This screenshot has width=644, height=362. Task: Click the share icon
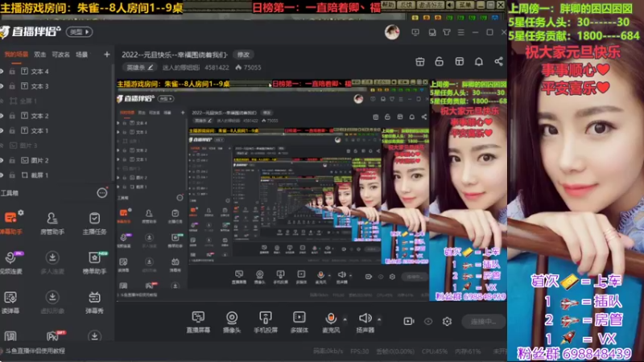pos(498,62)
